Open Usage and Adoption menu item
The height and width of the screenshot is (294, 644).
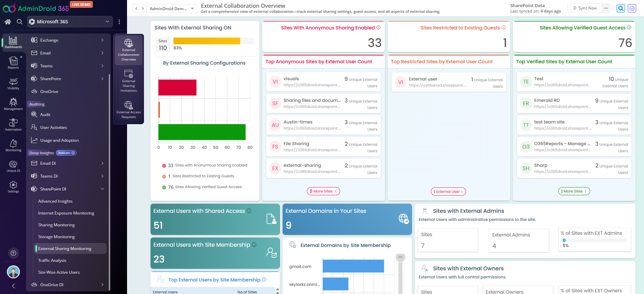pyautogui.click(x=59, y=140)
